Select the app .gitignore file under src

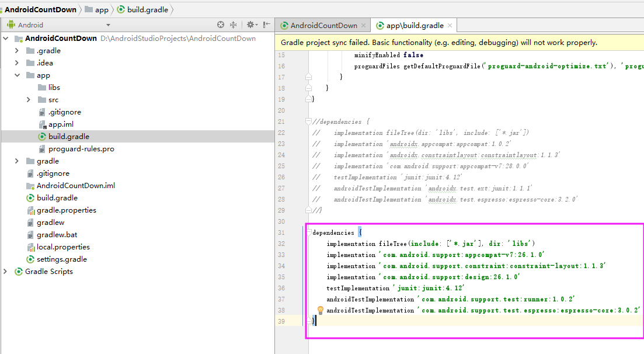click(x=64, y=112)
